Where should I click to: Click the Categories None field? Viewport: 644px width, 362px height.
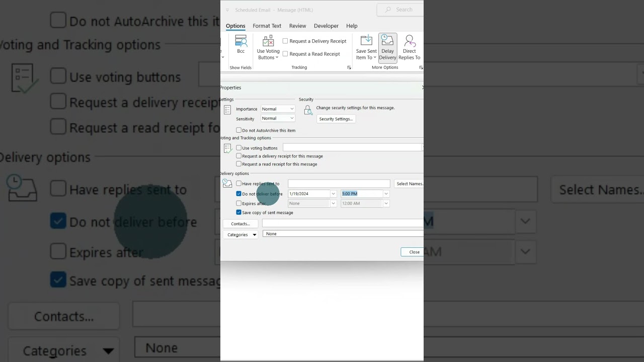click(x=343, y=234)
